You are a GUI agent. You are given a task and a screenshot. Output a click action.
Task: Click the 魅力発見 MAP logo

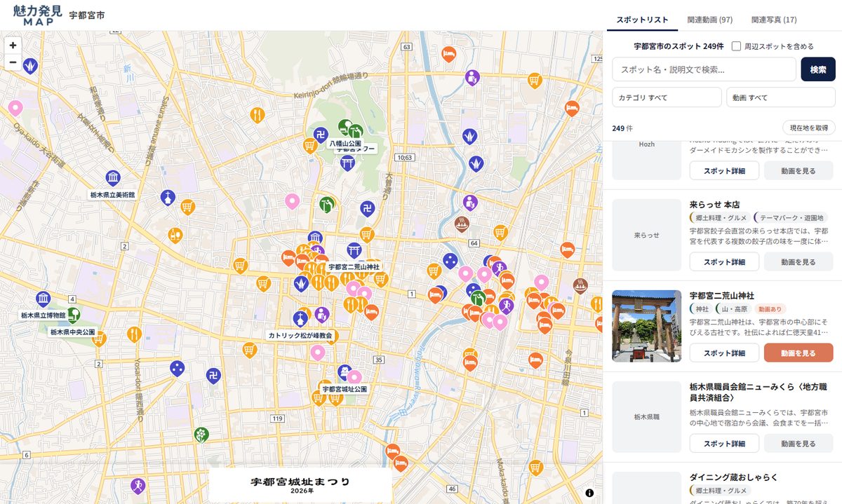click(36, 15)
